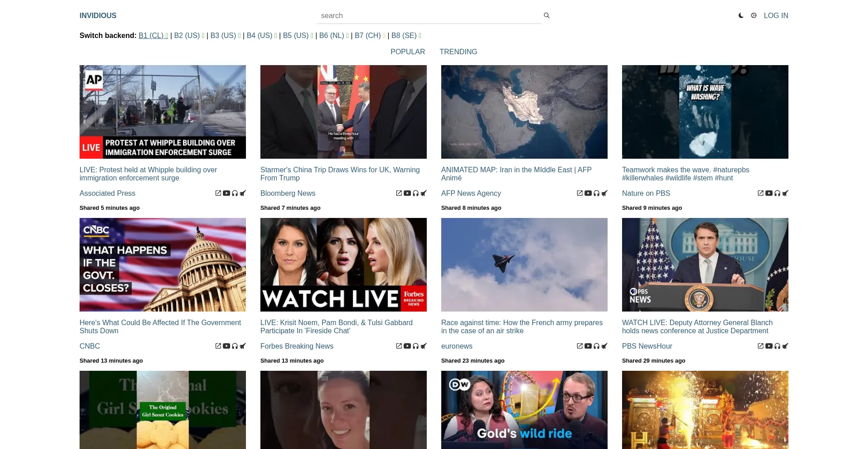Image resolution: width=868 pixels, height=449 pixels.
Task: Open the fighter jet in clouds thumbnail
Action: tap(524, 265)
